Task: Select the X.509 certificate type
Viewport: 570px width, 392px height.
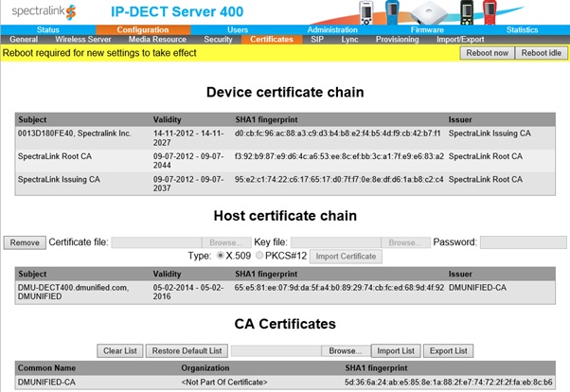Action: [222, 257]
